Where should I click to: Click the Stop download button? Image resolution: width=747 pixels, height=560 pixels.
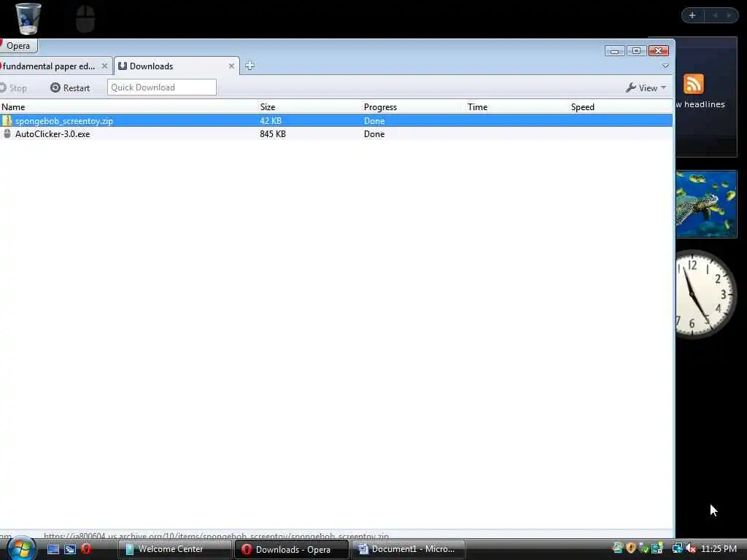13,88
